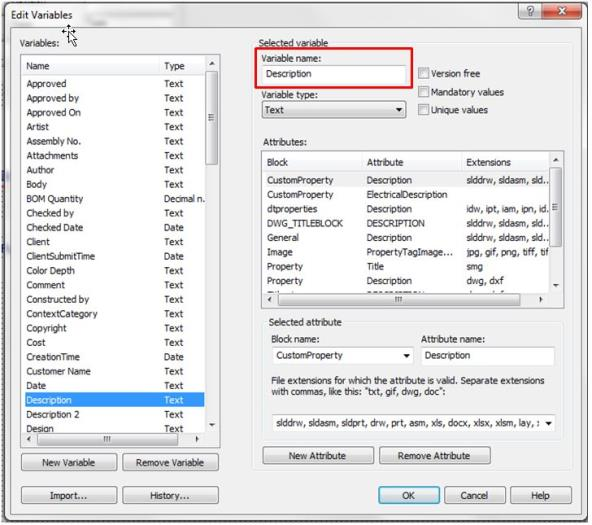Image resolution: width=592 pixels, height=525 pixels.
Task: Select the ElectricalDescription attribute row
Action: point(406,195)
